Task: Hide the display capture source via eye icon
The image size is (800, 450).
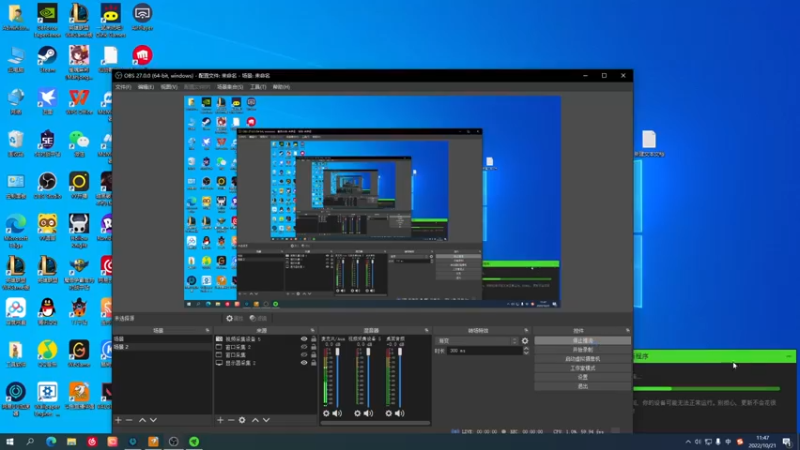Action: click(x=304, y=363)
